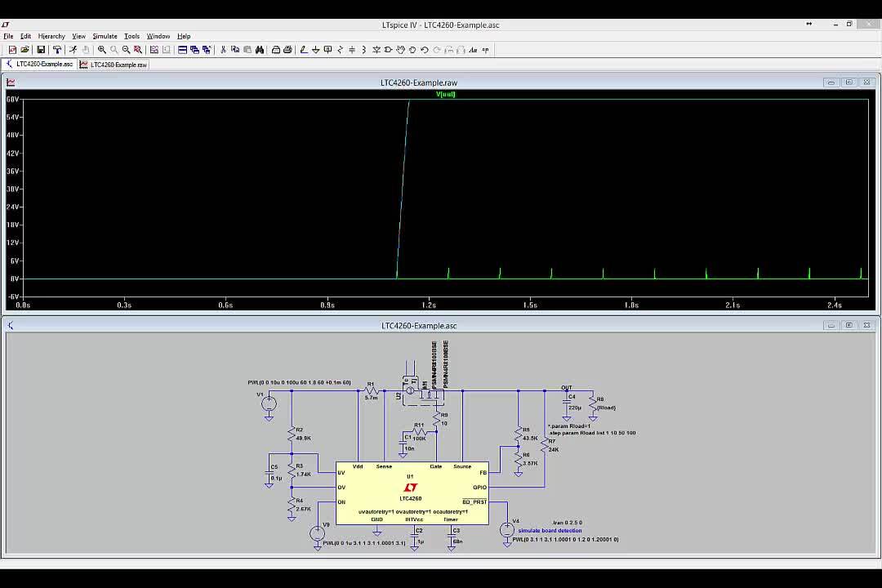882x588 pixels.
Task: Open the Zoom full extents tool
Action: 138,50
